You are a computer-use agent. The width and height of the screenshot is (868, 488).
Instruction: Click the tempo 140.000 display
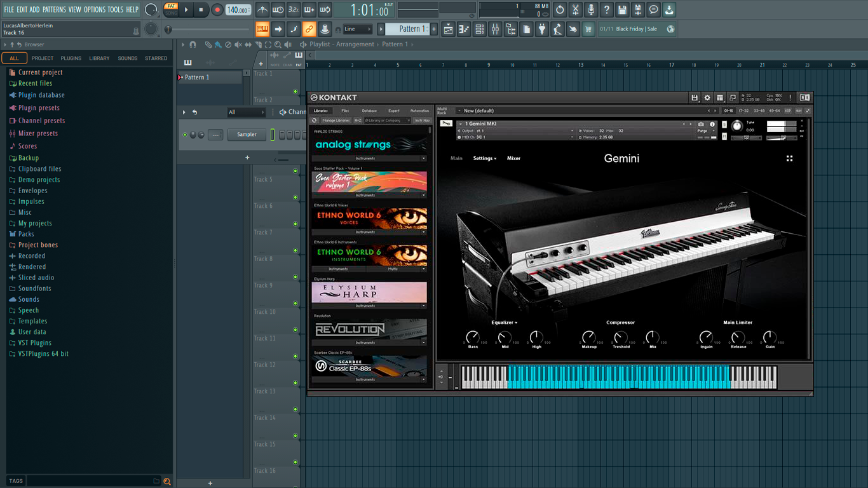coord(238,10)
